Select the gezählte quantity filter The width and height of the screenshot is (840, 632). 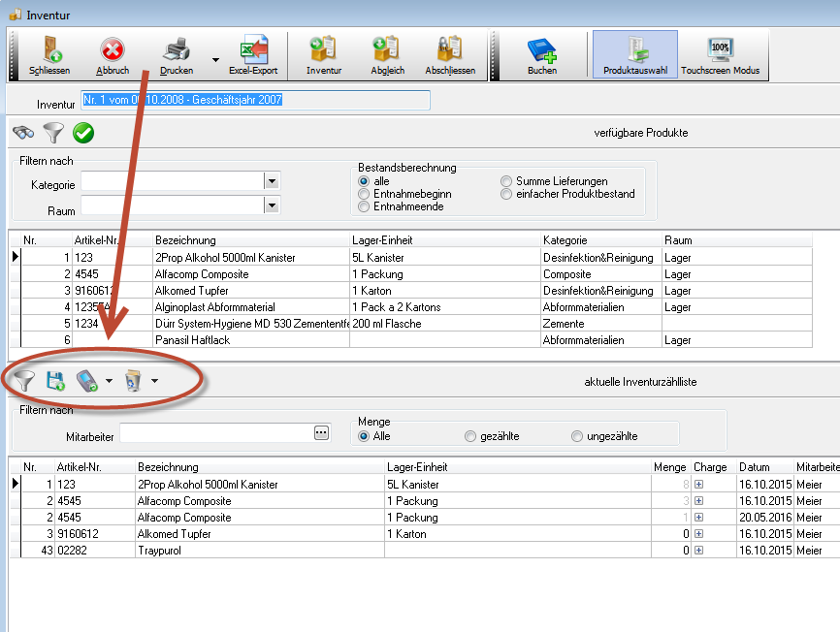point(471,436)
